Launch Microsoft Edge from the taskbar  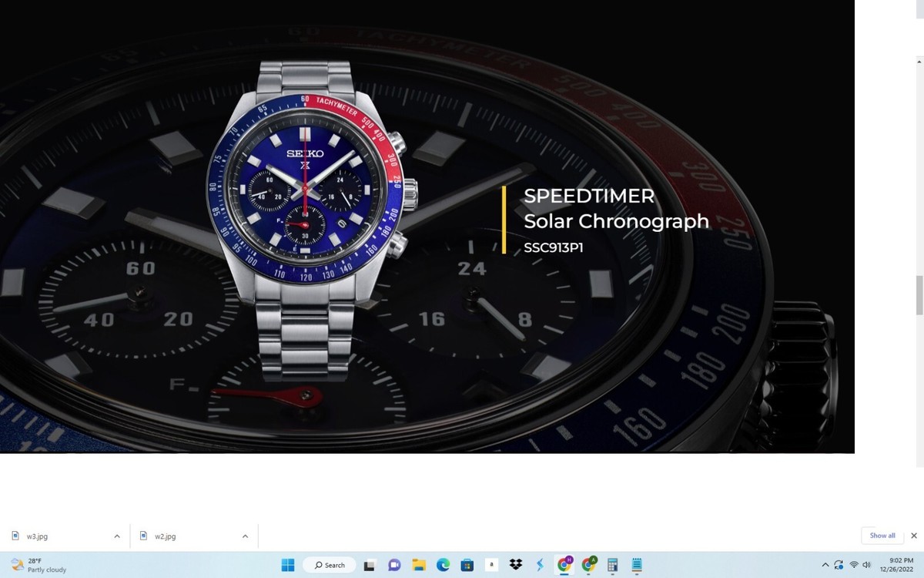[443, 565]
